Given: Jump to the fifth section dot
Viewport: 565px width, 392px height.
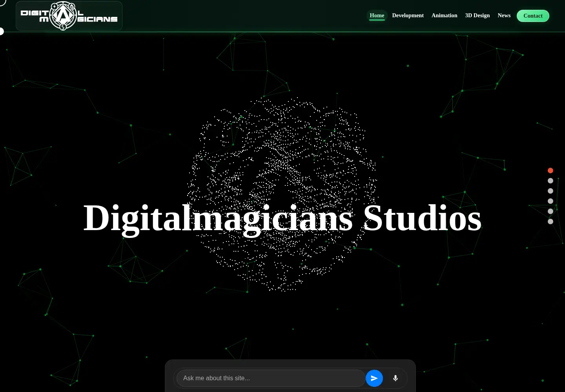Looking at the screenshot, I should point(550,211).
